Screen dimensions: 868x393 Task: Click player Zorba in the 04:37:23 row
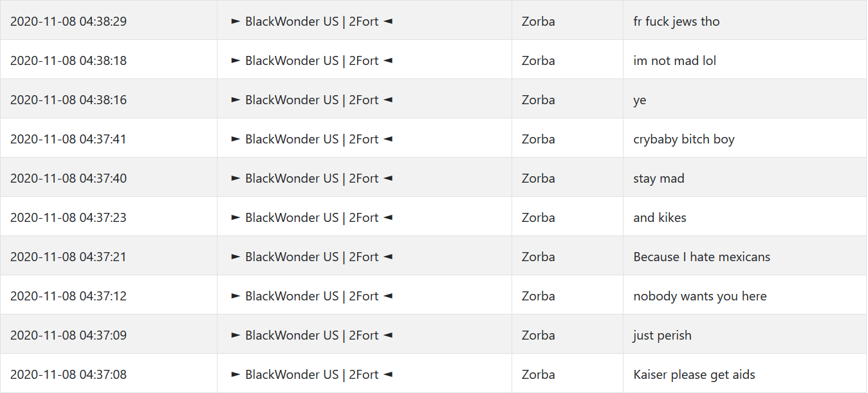[539, 217]
